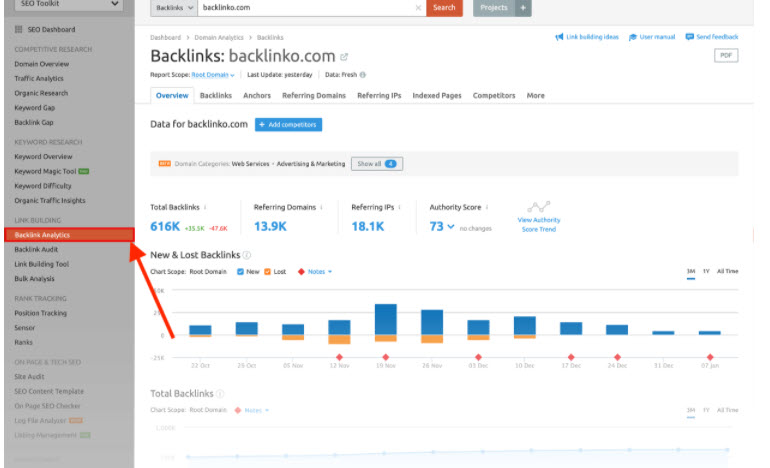This screenshot has height=468, width=770.
Task: Click the red diamond note on 19 Nov
Action: (385, 357)
